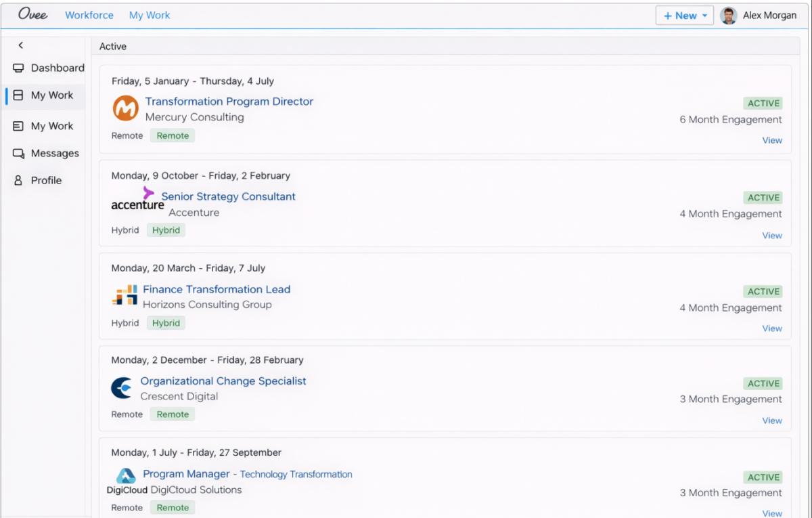Screen dimensions: 812x518
Task: Click the Crescent Digital logo
Action: [x=122, y=388]
